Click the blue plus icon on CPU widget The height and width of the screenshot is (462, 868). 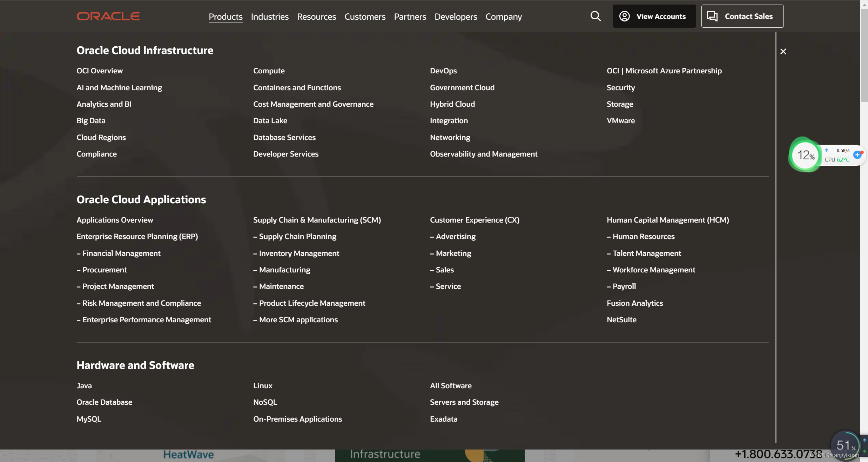[x=857, y=155]
